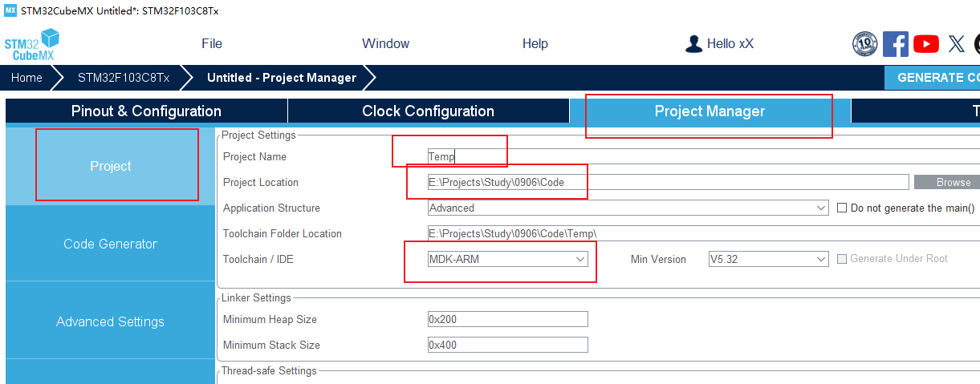Select the Project side tab

tap(111, 166)
